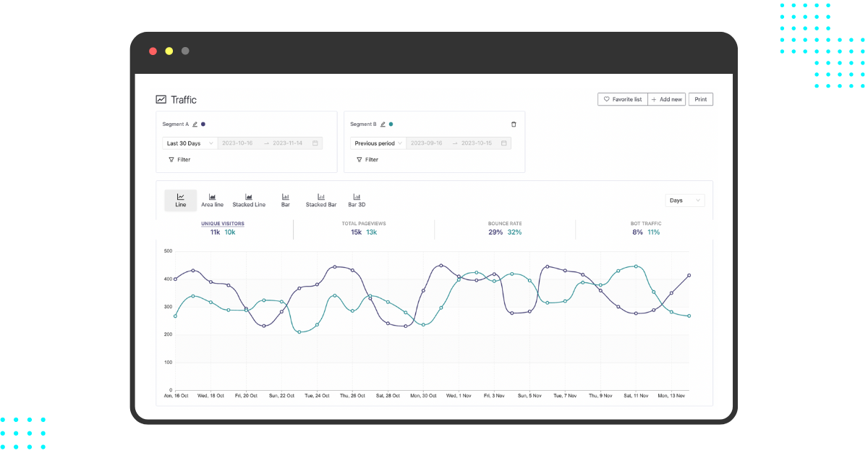868x456 pixels.
Task: Choose the Bar 3D chart type
Action: point(357,200)
